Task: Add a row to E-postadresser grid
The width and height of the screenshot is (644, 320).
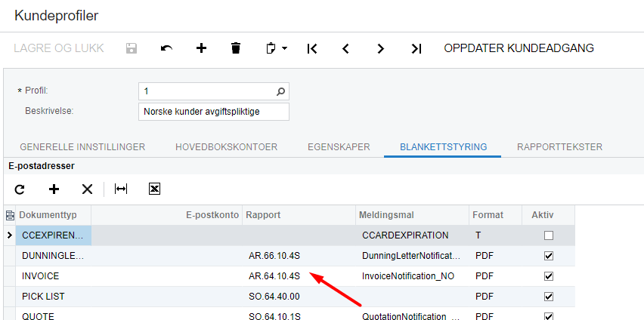Action: click(x=54, y=189)
